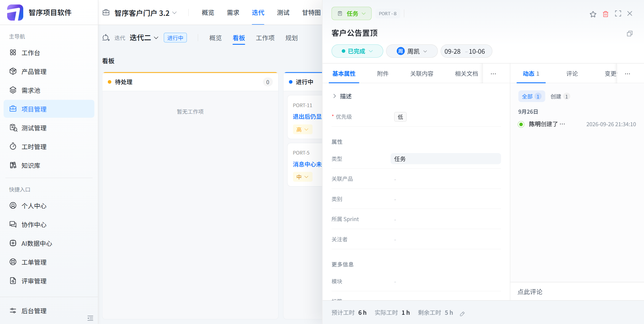Open the iteration 规划 tab

[291, 38]
